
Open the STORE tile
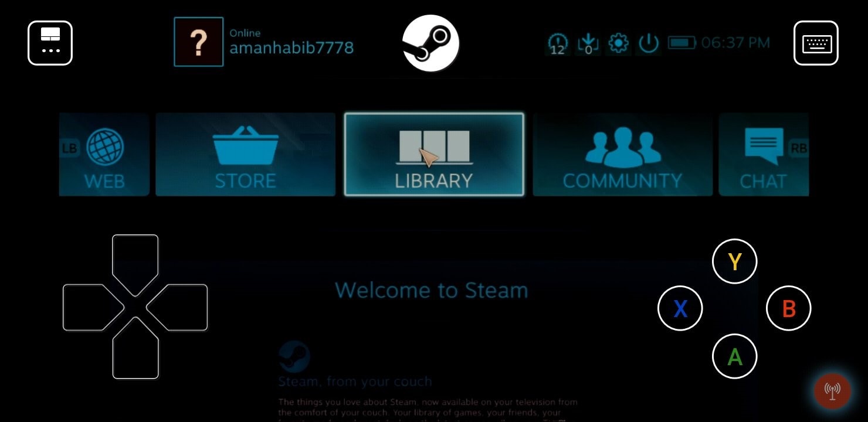point(245,154)
